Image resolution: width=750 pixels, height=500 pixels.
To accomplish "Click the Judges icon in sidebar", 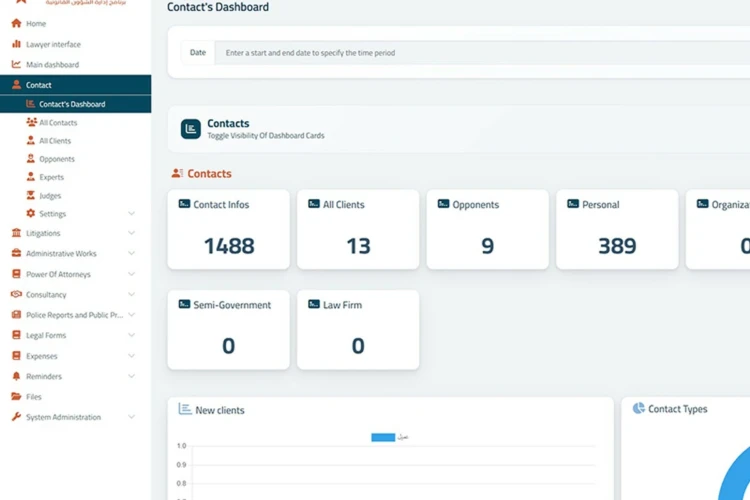I will (x=31, y=195).
